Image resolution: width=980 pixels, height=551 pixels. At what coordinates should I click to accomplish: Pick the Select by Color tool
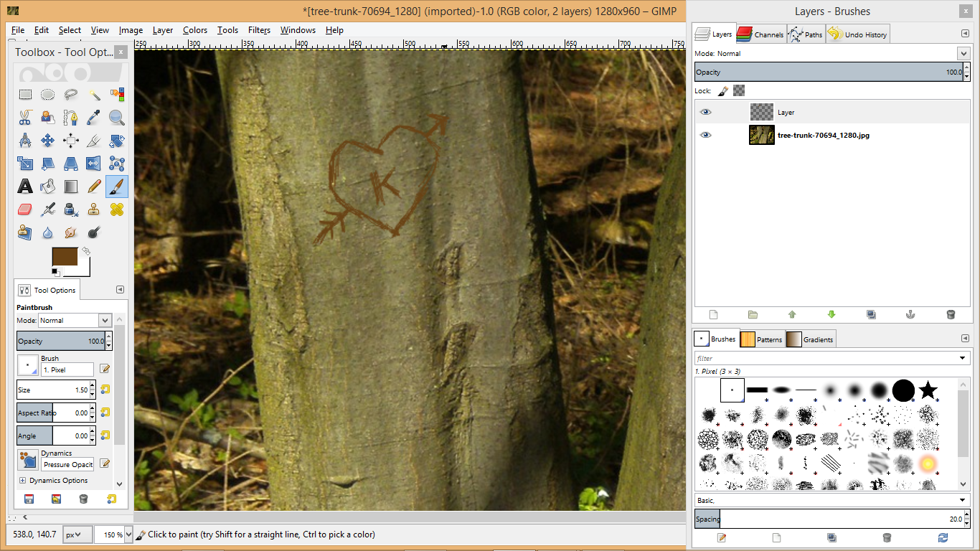(x=117, y=94)
